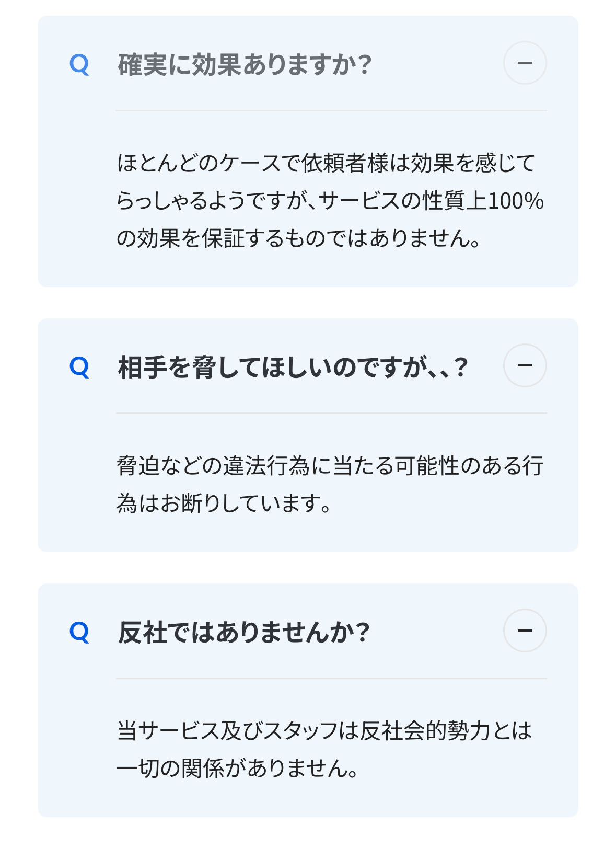Screen dimensions: 616x848
Task: Click minus icon beside 相手を脅してほしいのですが
Action: 525,365
